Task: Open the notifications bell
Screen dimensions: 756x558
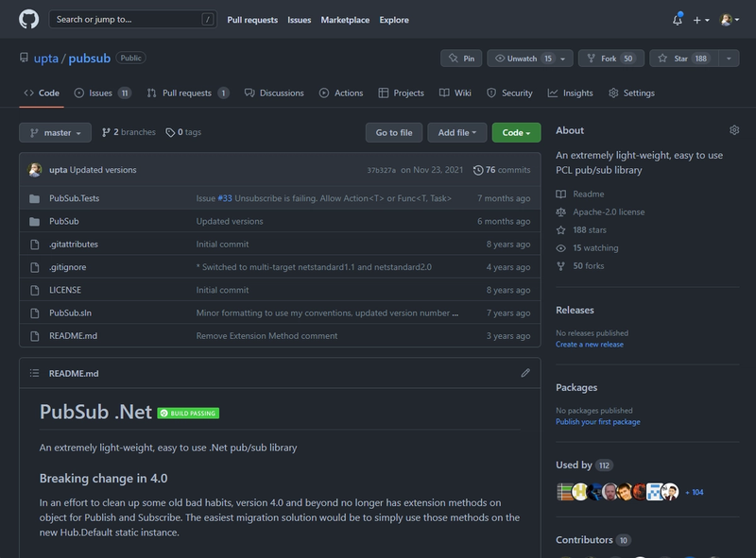Action: click(678, 20)
